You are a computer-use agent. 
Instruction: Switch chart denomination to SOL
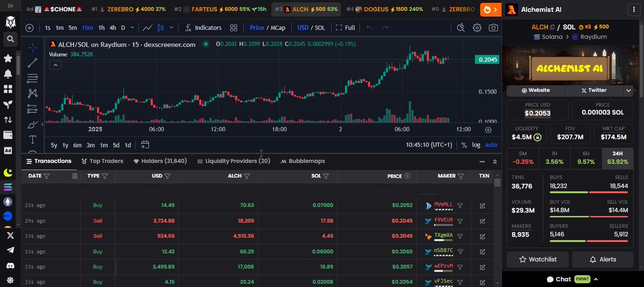[320, 27]
